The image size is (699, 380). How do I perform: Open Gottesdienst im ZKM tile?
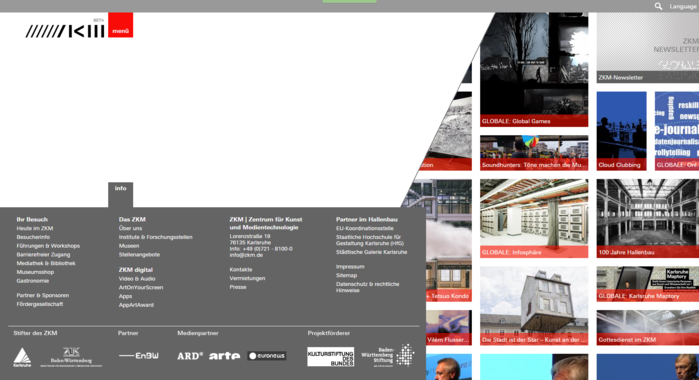[648, 328]
